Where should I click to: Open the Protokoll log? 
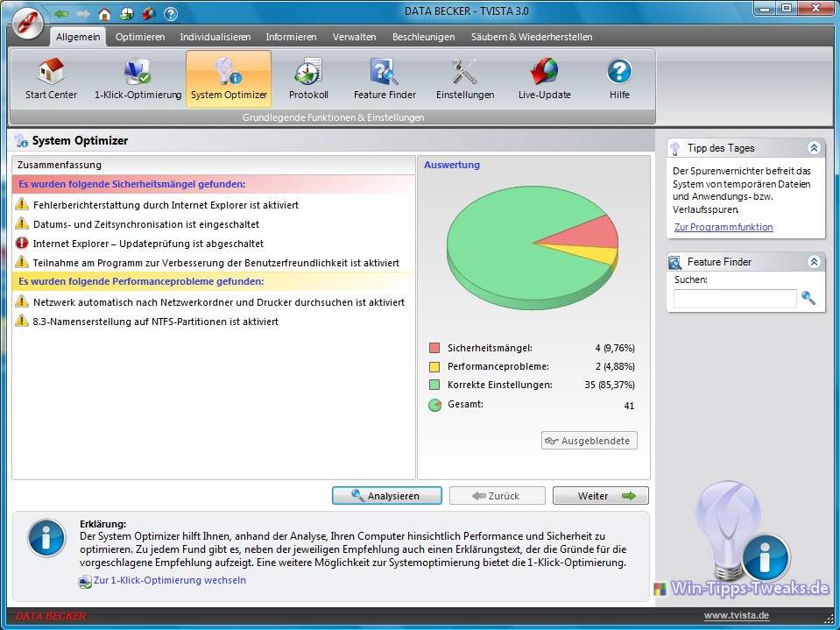pos(308,79)
